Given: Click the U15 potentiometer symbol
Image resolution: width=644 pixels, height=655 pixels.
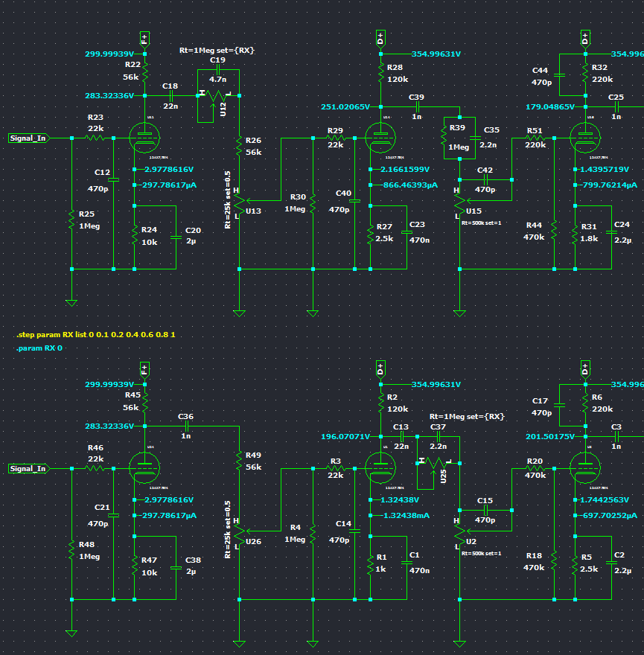Looking at the screenshot, I should pos(460,199).
